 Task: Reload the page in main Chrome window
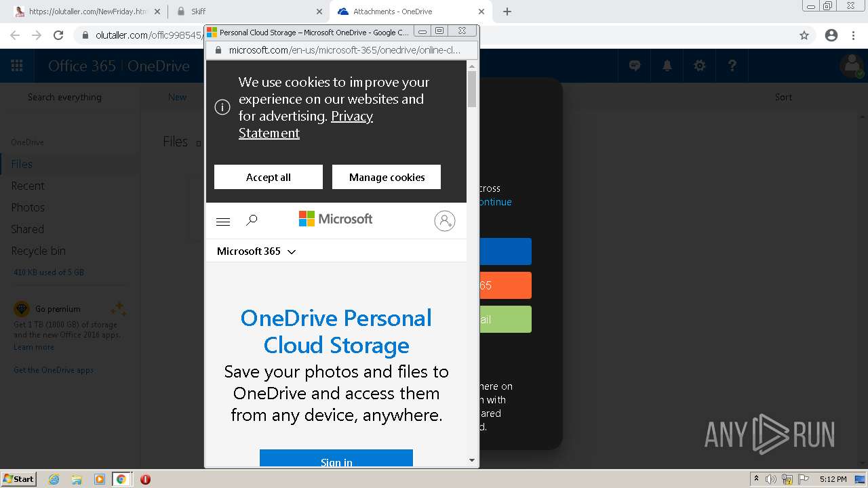point(58,35)
